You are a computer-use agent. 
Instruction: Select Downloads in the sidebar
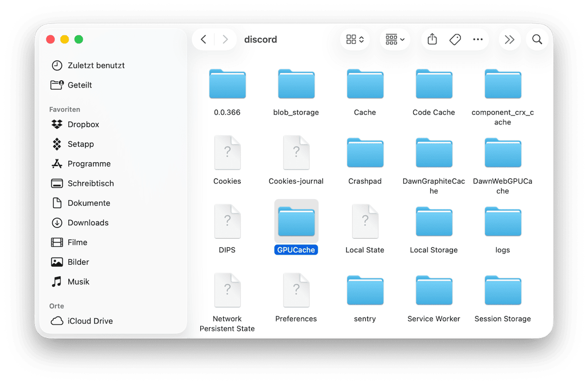tap(88, 223)
